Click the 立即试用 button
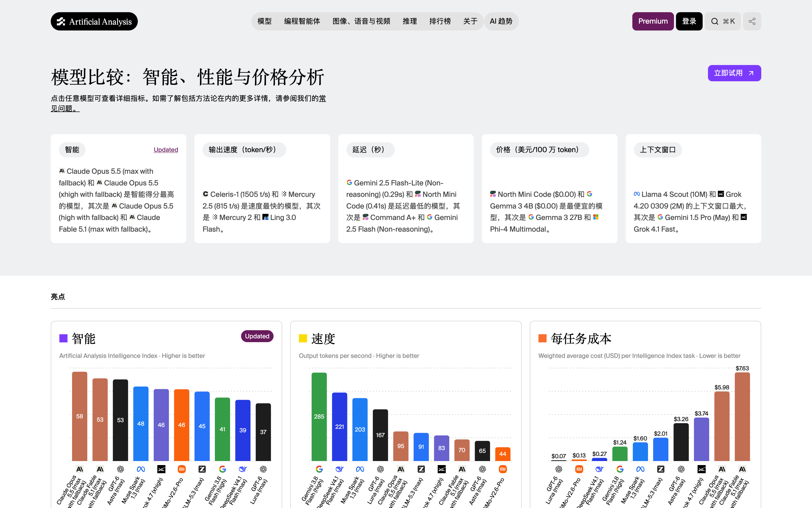This screenshot has height=508, width=812. coord(734,73)
